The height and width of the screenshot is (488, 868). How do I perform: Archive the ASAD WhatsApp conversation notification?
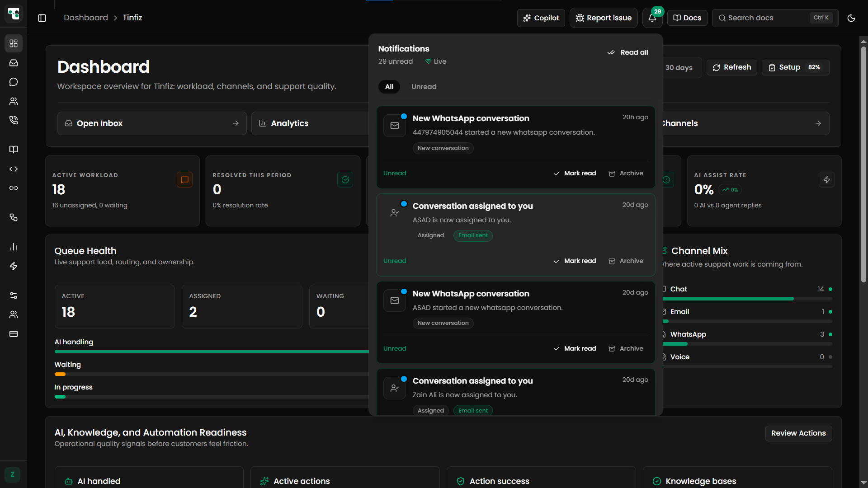(x=626, y=349)
